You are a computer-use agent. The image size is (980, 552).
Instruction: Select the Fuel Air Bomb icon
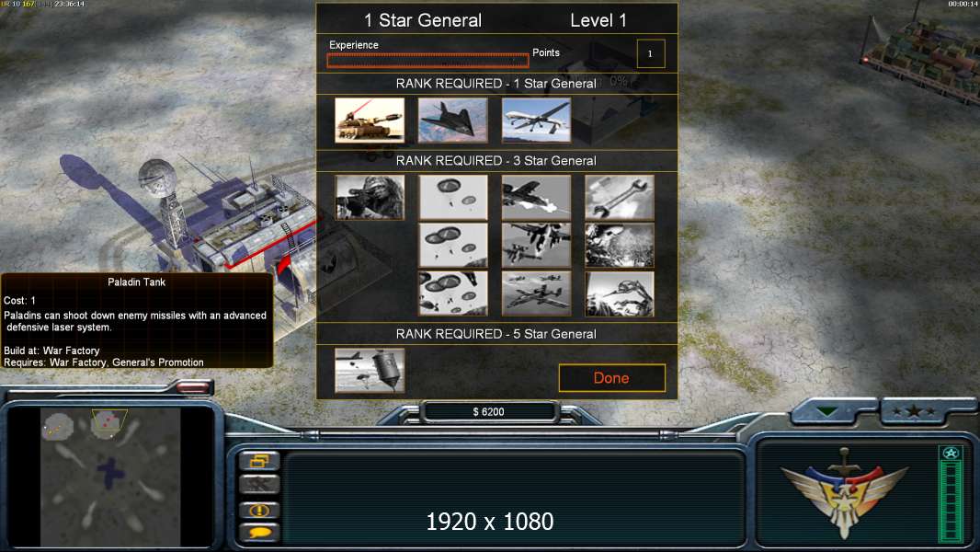pos(370,371)
